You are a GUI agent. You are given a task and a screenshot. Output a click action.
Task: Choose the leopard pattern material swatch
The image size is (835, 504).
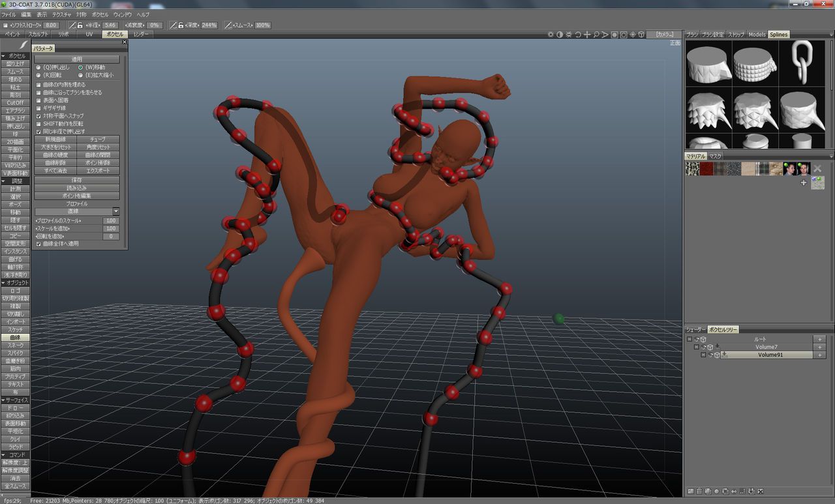pyautogui.click(x=692, y=169)
